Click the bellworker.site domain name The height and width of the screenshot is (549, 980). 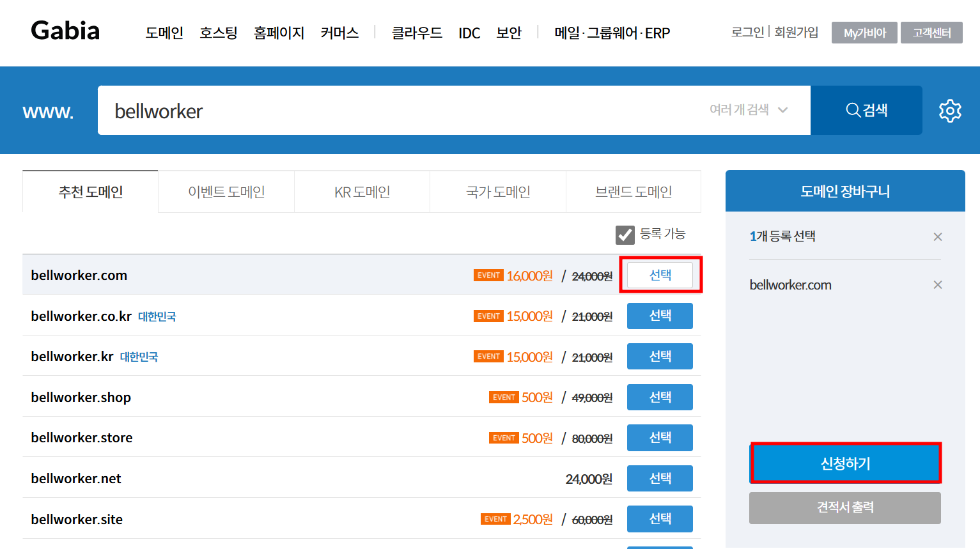click(77, 520)
